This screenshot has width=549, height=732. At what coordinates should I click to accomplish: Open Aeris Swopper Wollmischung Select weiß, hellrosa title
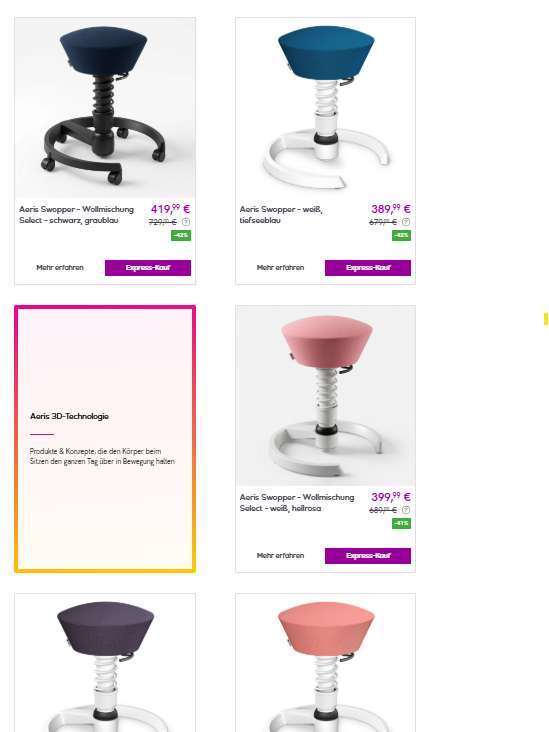[297, 503]
